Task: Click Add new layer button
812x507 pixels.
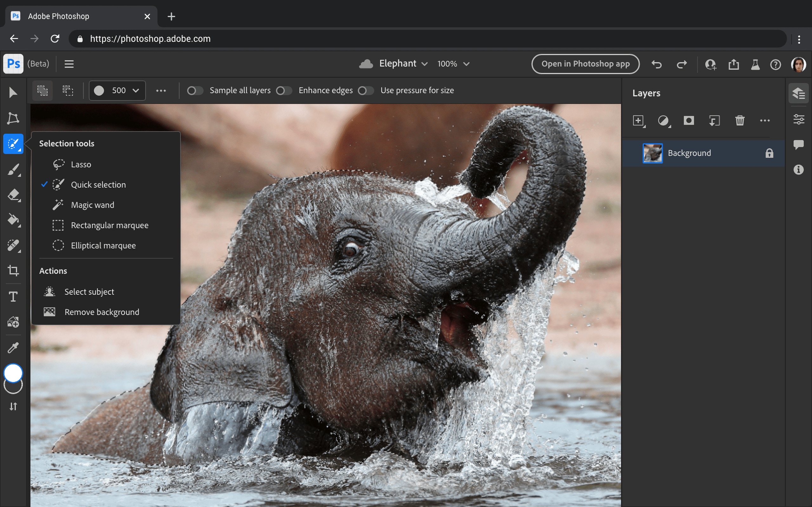Action: coord(638,121)
